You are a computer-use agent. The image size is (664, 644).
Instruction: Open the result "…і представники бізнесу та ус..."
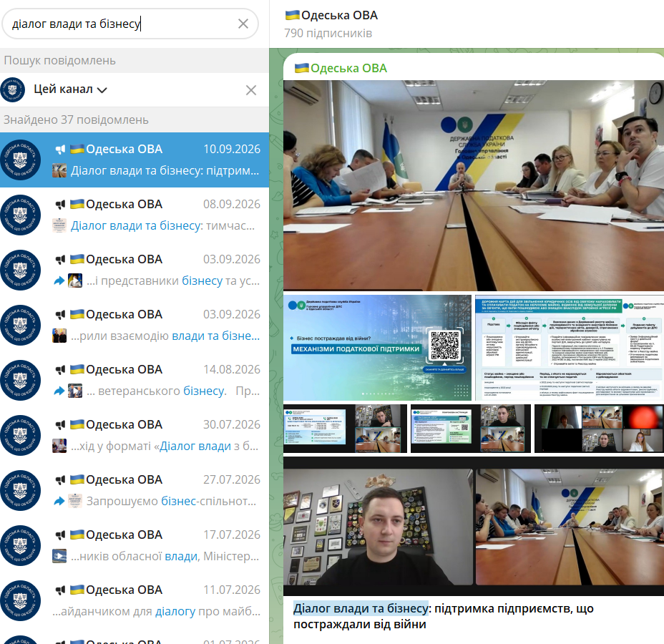pos(135,270)
